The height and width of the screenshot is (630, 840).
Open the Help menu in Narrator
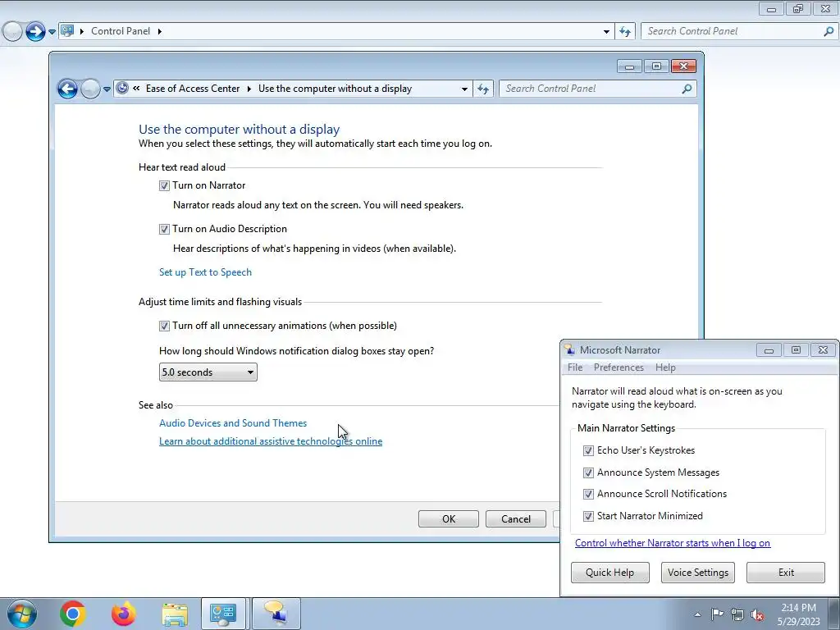[x=665, y=367]
